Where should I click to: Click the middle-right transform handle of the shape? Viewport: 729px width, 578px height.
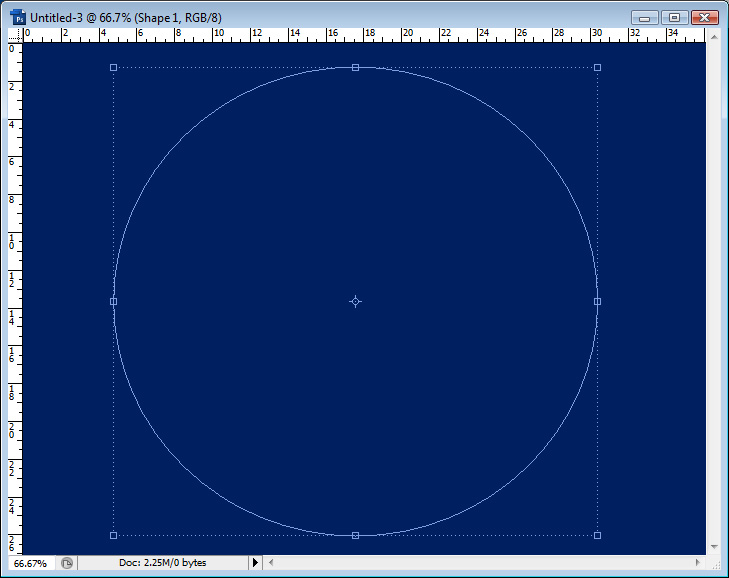pos(597,301)
